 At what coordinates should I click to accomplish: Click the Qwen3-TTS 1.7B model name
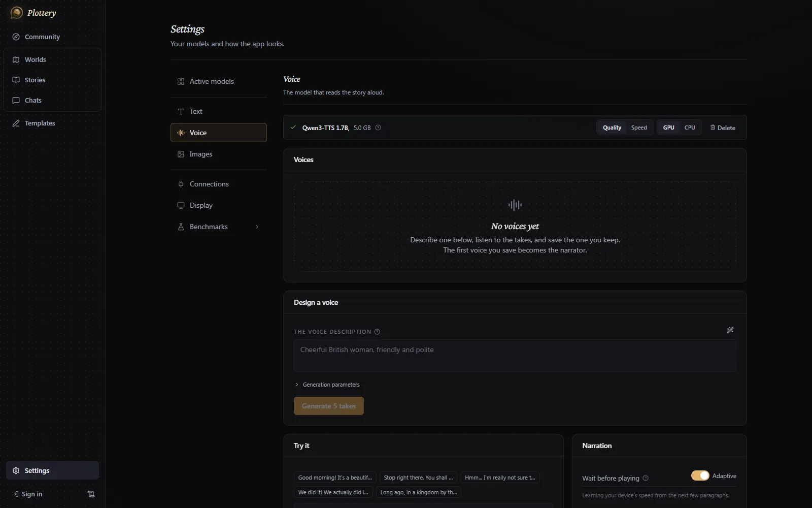(x=325, y=128)
